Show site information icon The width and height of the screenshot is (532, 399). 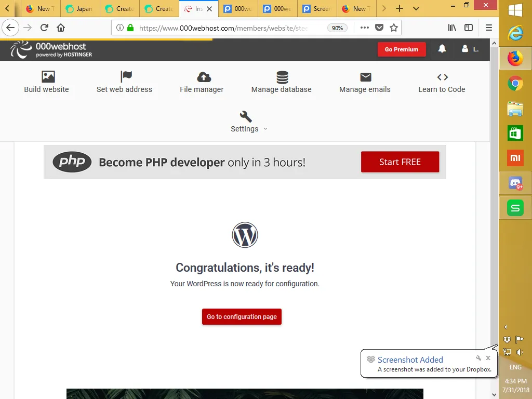119,28
